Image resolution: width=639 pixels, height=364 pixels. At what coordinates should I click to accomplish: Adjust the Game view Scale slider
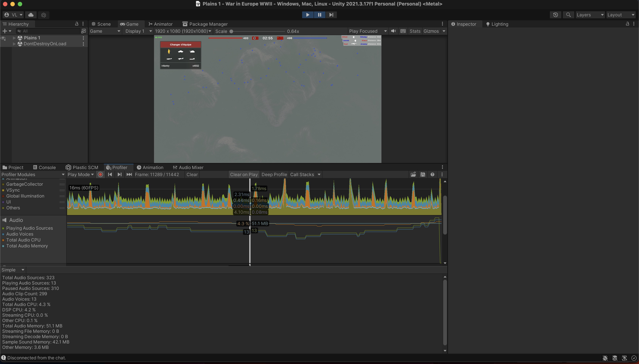[x=231, y=31]
